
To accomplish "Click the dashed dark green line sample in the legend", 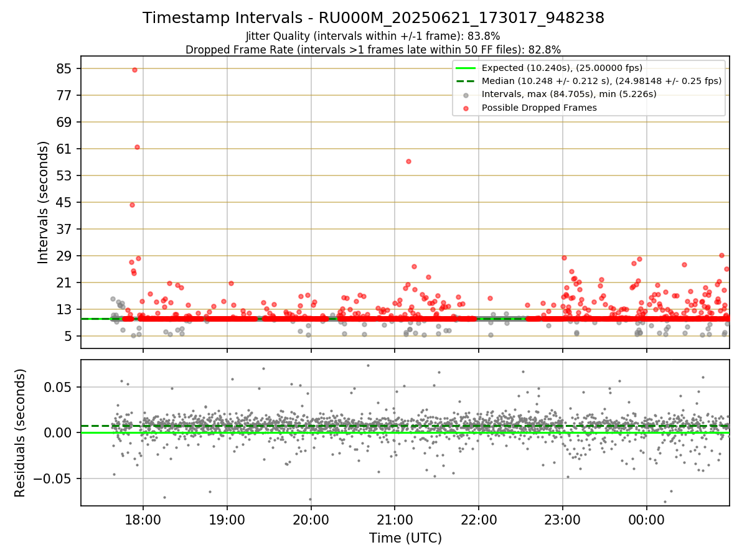I will pyautogui.click(x=466, y=81).
